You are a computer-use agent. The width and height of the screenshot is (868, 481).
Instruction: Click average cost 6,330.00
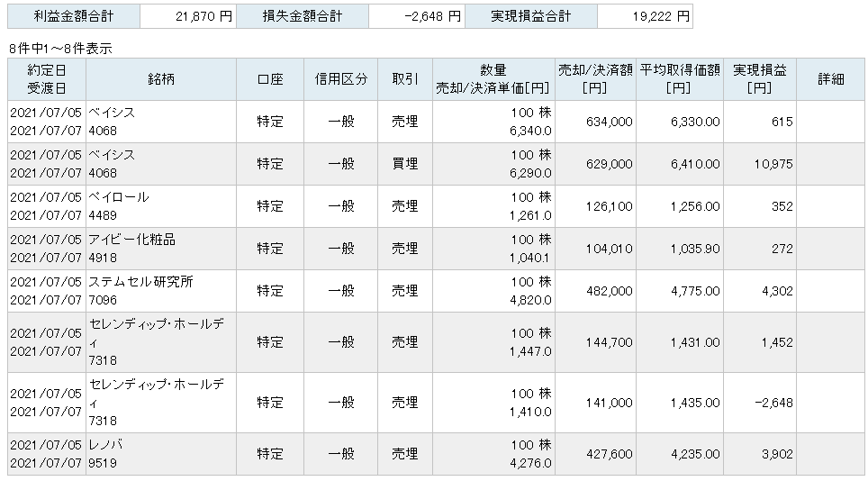(680, 122)
